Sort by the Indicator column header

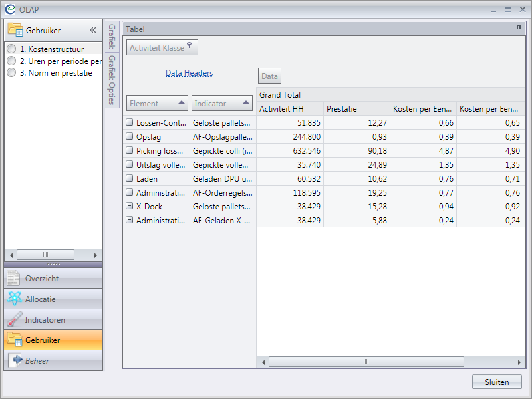[x=222, y=104]
